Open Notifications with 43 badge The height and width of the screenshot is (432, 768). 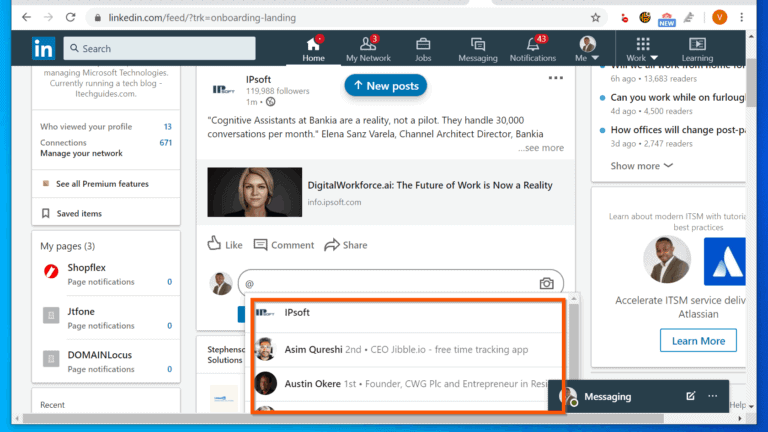533,49
